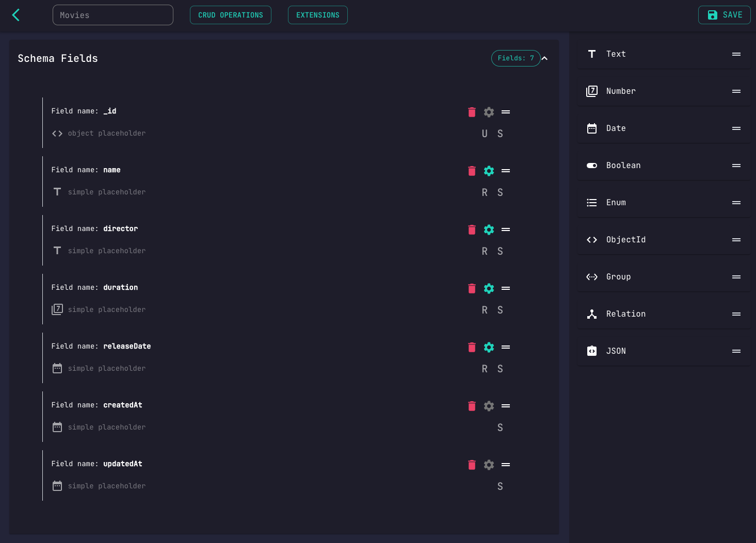This screenshot has height=543, width=756.
Task: Click the S indicator on releaseDate field
Action: pos(500,369)
